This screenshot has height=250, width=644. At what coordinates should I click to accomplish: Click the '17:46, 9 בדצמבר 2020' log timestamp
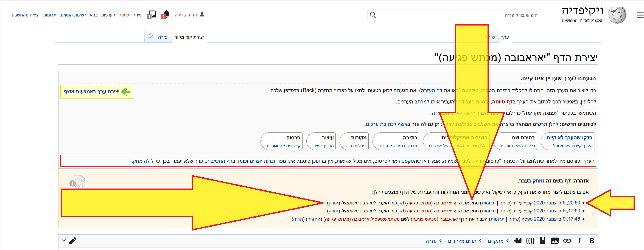557,219
